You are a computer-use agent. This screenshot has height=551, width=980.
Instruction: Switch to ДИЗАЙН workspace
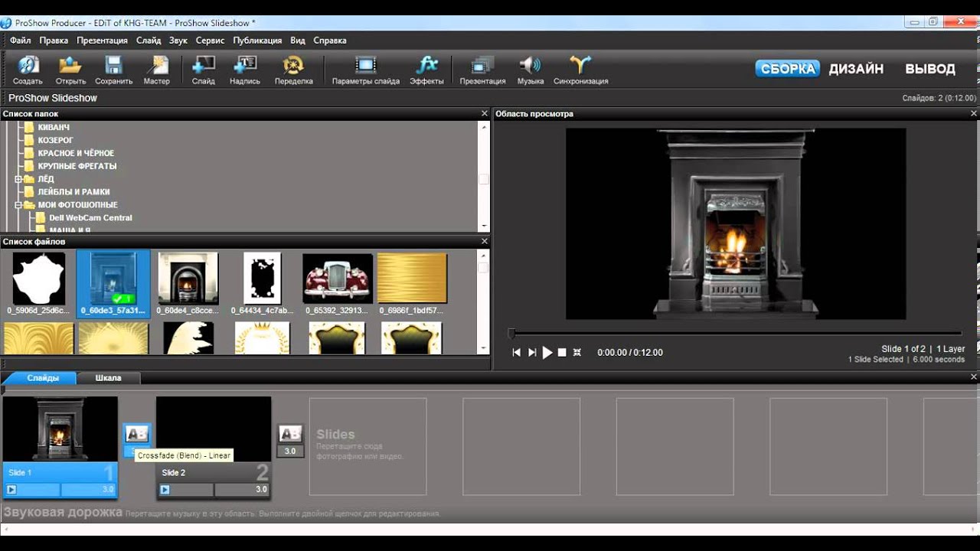(856, 69)
